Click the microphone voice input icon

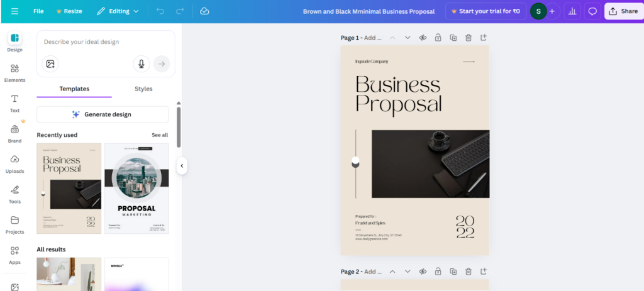(x=142, y=64)
